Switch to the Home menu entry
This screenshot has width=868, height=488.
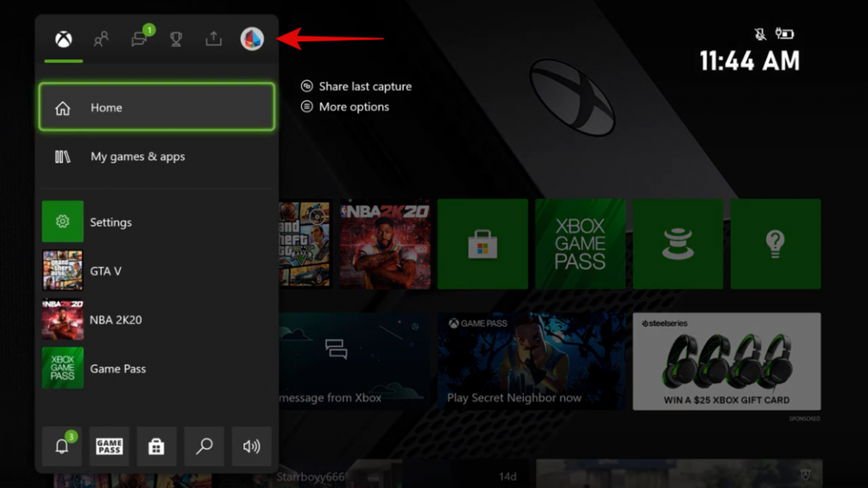click(x=119, y=107)
